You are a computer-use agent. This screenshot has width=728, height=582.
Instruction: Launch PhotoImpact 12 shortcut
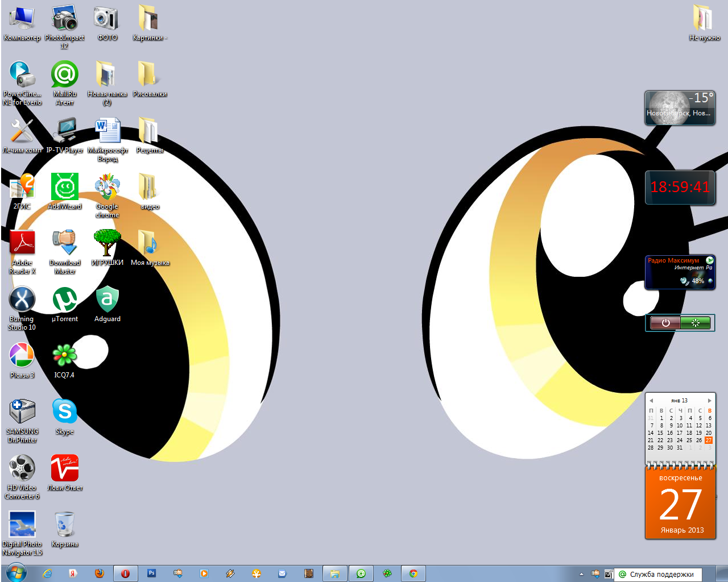pos(64,27)
